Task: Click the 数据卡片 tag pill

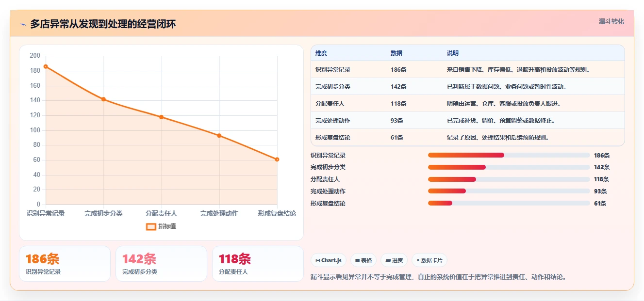Action: click(429, 260)
